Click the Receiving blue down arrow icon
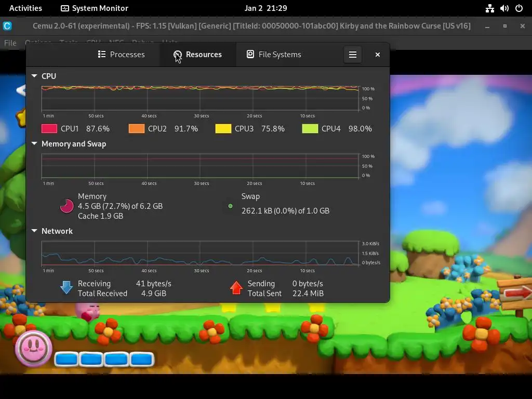 (x=66, y=288)
